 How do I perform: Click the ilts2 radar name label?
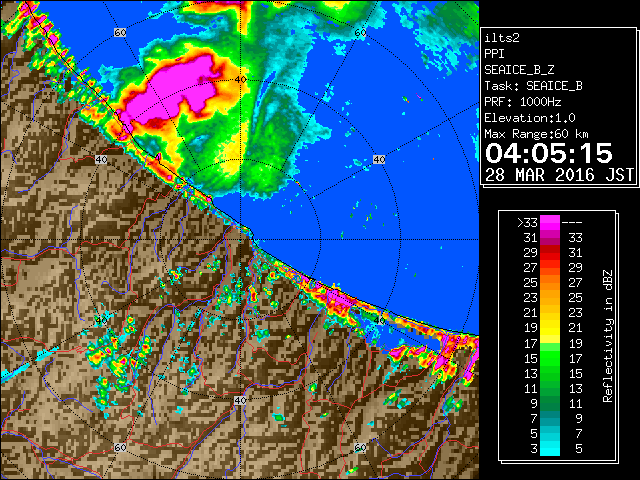tap(502, 38)
